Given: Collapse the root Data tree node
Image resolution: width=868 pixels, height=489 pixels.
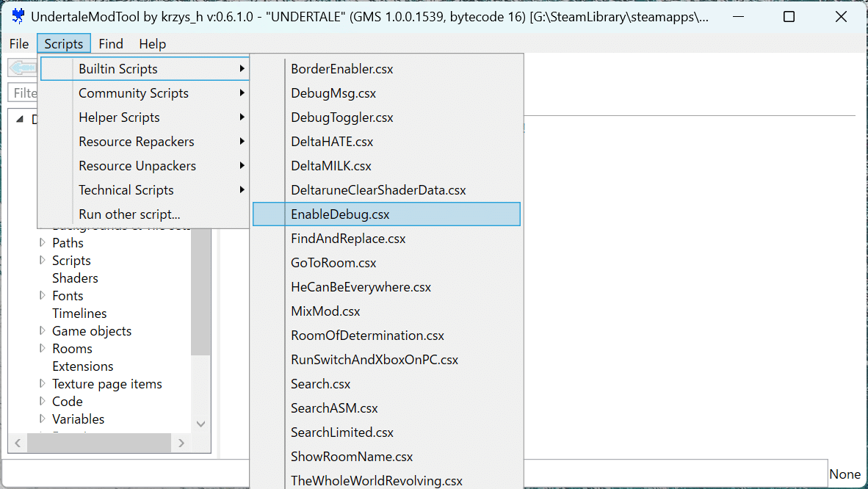Looking at the screenshot, I should [20, 119].
